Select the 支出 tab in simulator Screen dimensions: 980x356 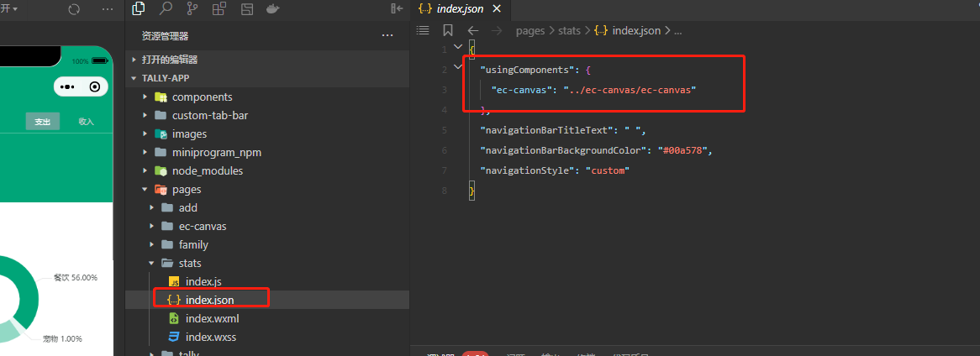[43, 122]
